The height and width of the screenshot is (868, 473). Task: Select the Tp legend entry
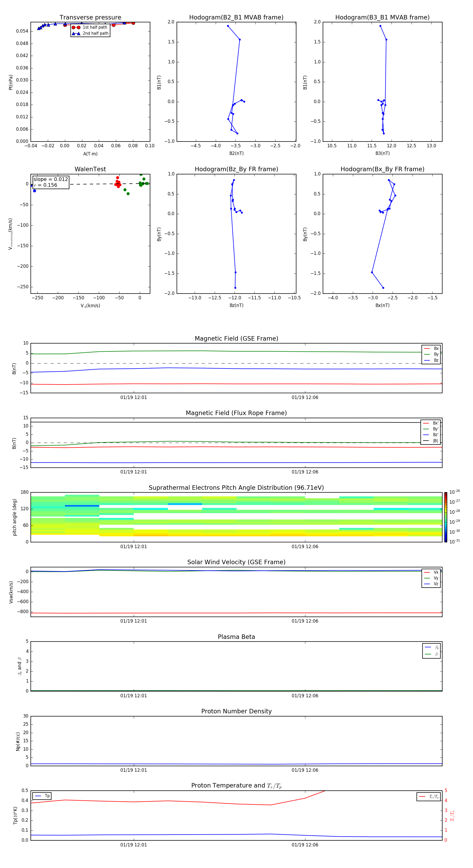click(42, 796)
